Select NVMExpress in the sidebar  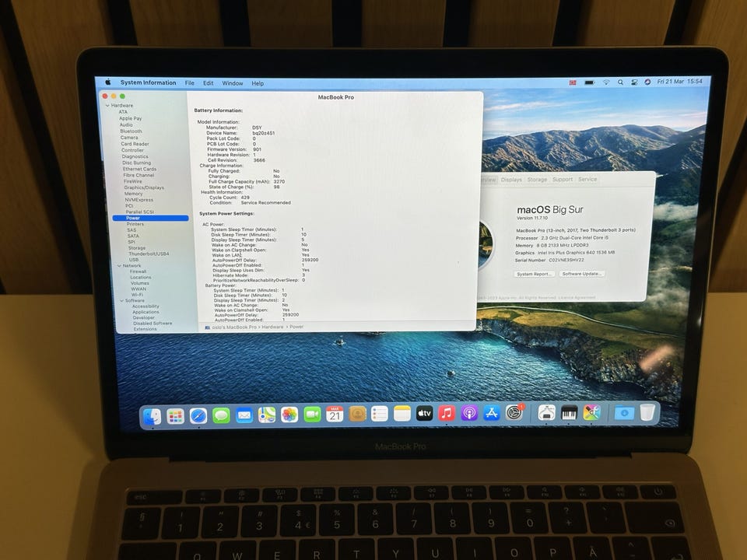pyautogui.click(x=139, y=200)
